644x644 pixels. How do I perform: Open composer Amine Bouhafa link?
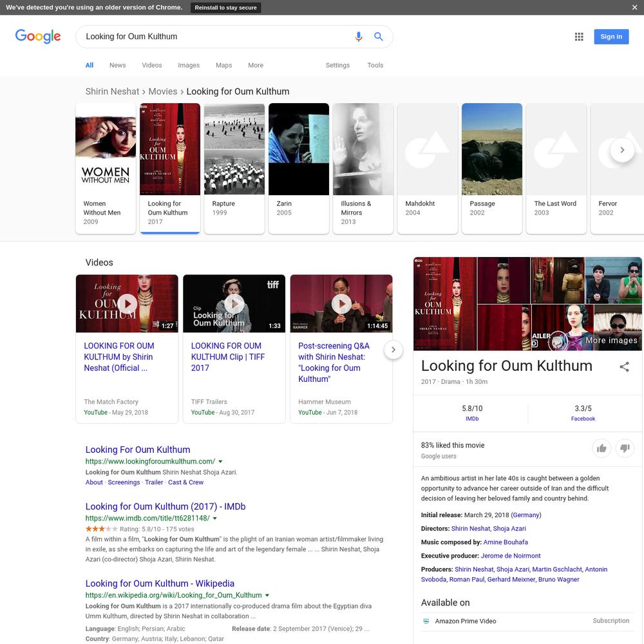click(x=506, y=542)
